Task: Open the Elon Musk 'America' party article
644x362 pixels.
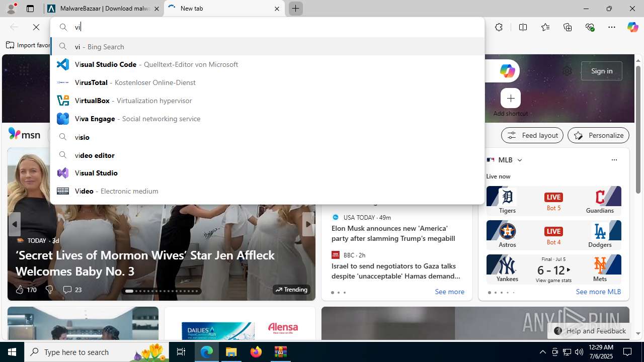Action: pyautogui.click(x=393, y=233)
